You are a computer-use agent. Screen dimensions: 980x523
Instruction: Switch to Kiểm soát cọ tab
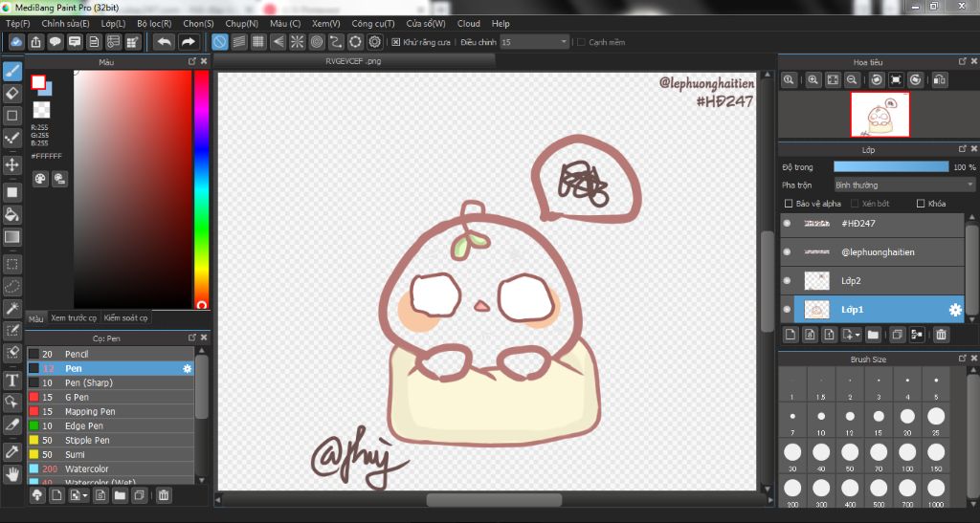point(125,318)
